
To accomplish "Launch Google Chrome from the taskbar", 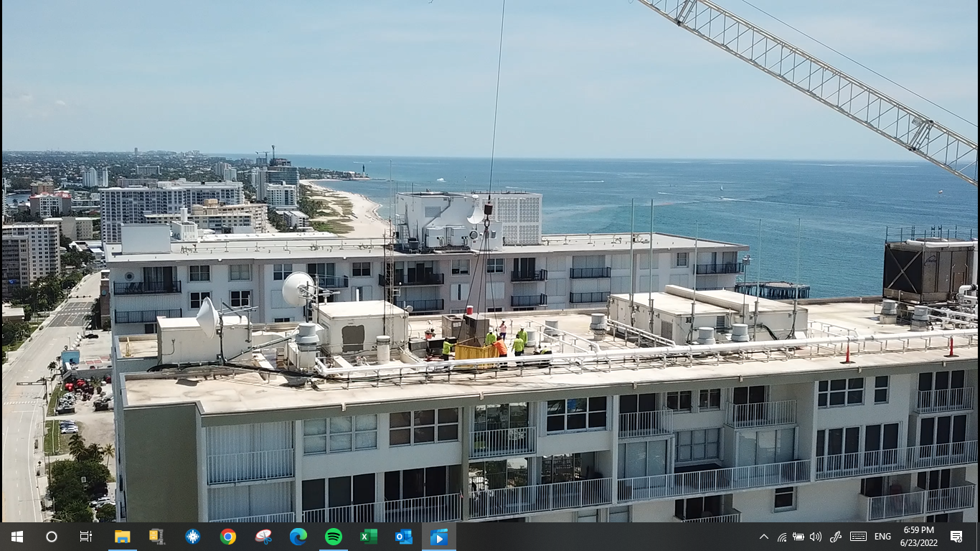I will coord(228,537).
